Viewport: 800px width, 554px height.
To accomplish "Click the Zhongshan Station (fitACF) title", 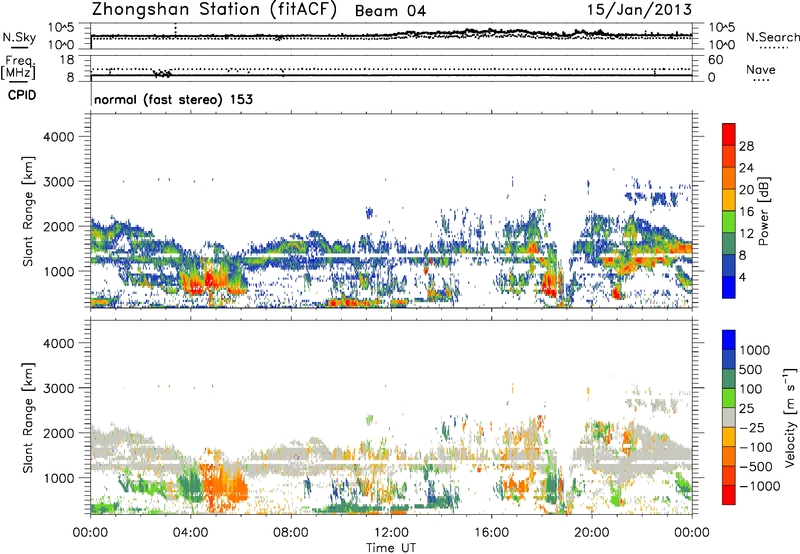I will [x=214, y=10].
